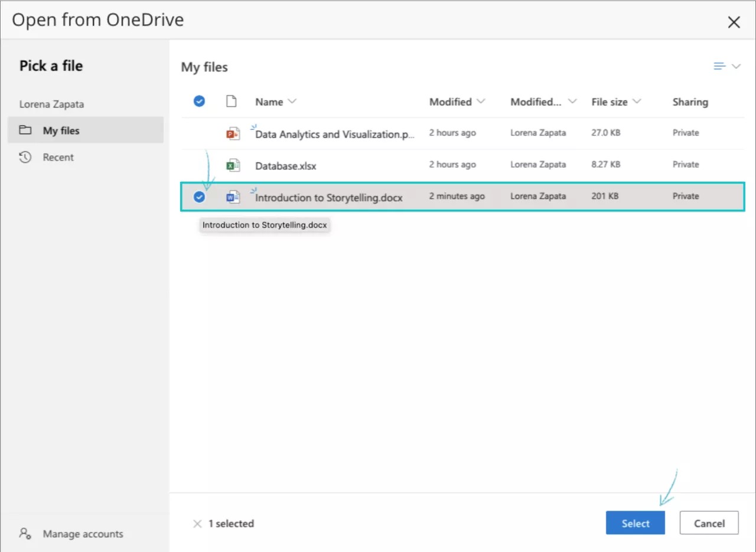Click the Cancel button
Screen dimensions: 756x552
[709, 522]
